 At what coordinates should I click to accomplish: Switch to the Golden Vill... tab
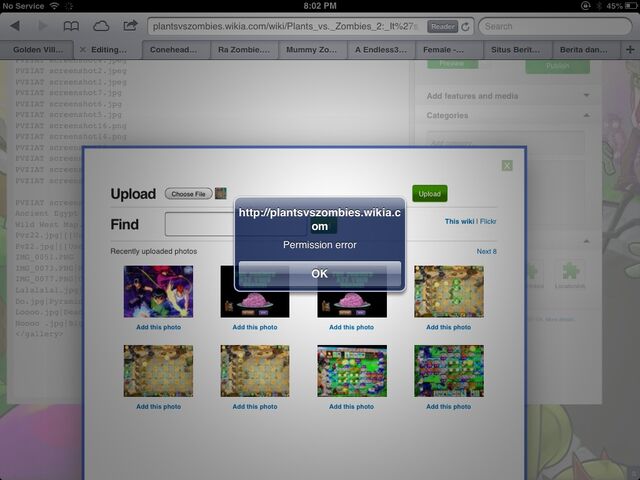(x=38, y=49)
